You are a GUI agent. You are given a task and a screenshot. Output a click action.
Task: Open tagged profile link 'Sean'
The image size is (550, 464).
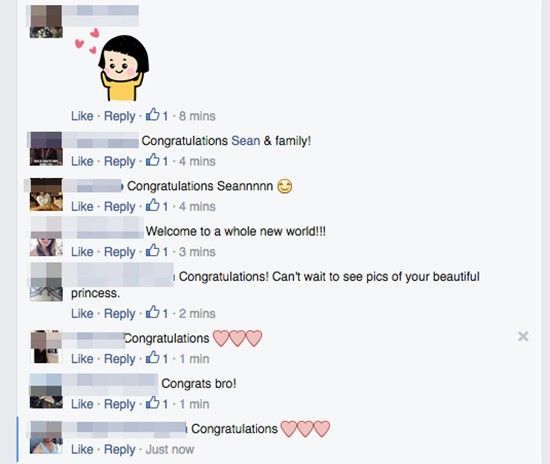246,141
